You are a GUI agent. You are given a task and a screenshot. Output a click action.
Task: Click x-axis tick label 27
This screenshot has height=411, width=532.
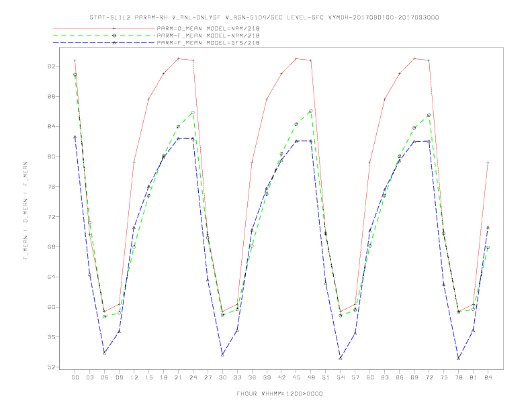click(208, 377)
